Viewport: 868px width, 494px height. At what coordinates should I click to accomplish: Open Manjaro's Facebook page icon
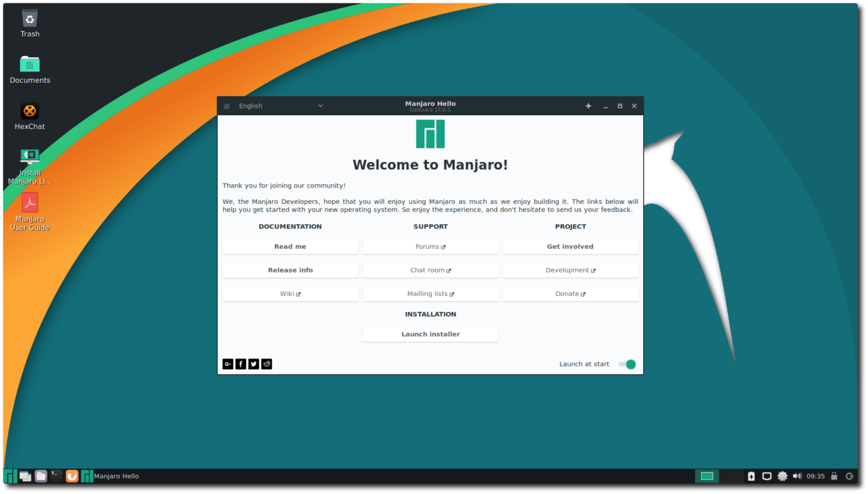241,364
